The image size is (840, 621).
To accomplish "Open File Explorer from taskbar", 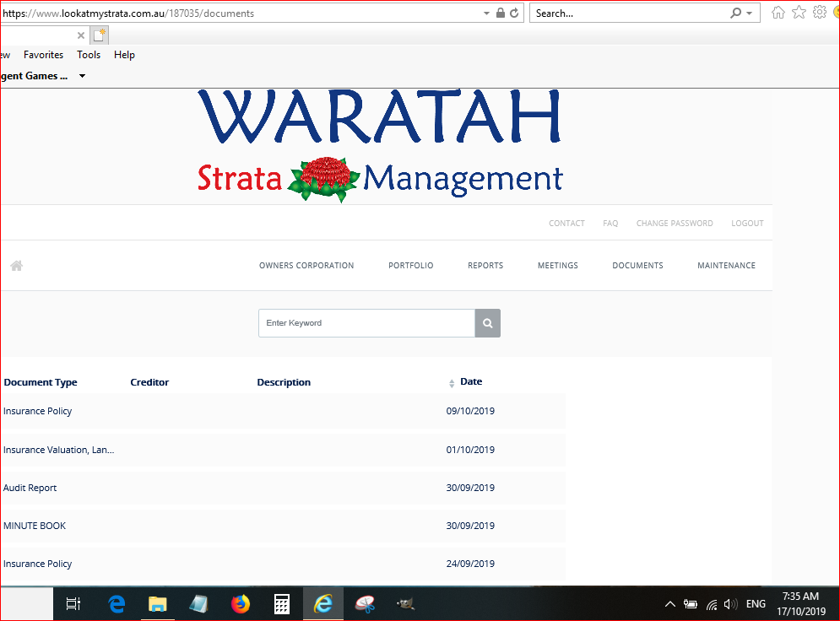I will click(x=158, y=604).
